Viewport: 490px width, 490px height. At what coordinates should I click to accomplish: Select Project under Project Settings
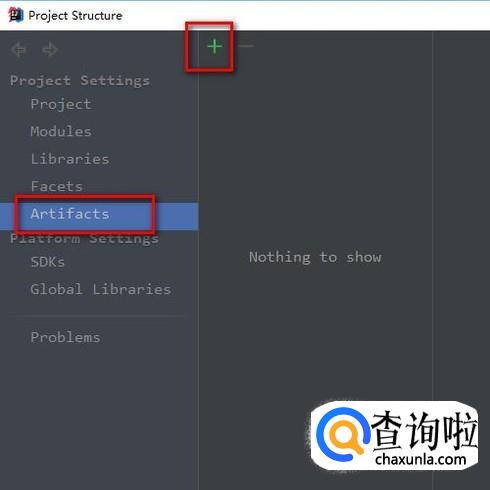61,104
